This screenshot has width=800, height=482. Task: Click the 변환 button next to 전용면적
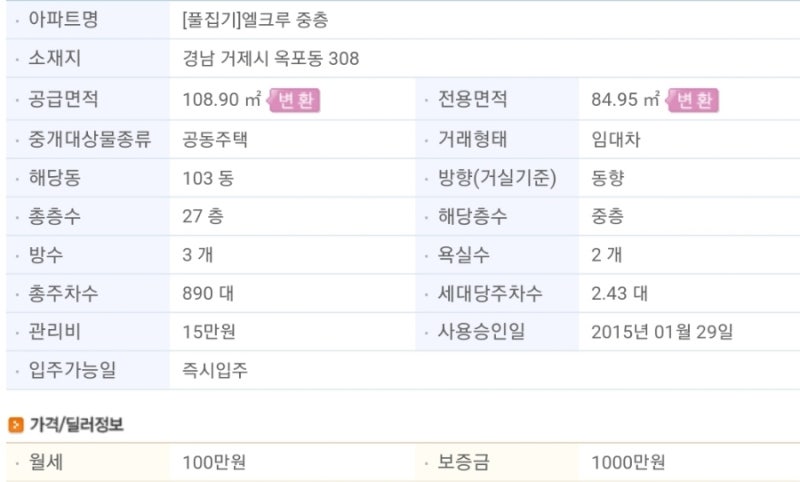tap(693, 100)
